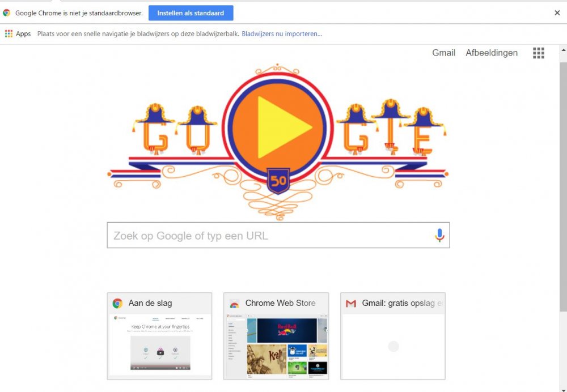The image size is (567, 392).
Task: Click the scrollbar up arrow
Action: tap(564, 50)
